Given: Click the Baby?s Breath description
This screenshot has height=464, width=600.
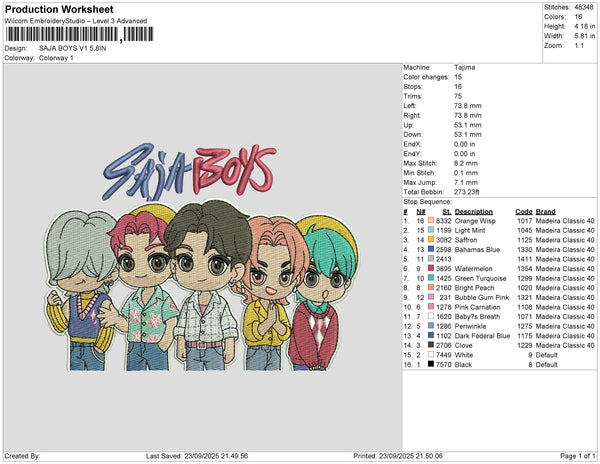Looking at the screenshot, I should point(477,316).
